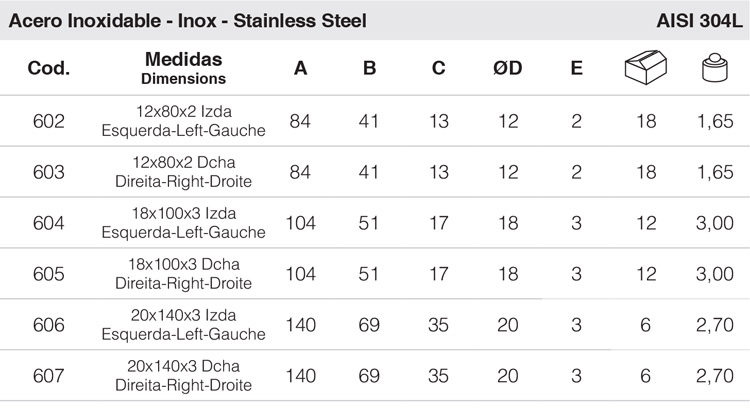750x408 pixels.
Task: Click the weight icon in header
Action: (715, 67)
